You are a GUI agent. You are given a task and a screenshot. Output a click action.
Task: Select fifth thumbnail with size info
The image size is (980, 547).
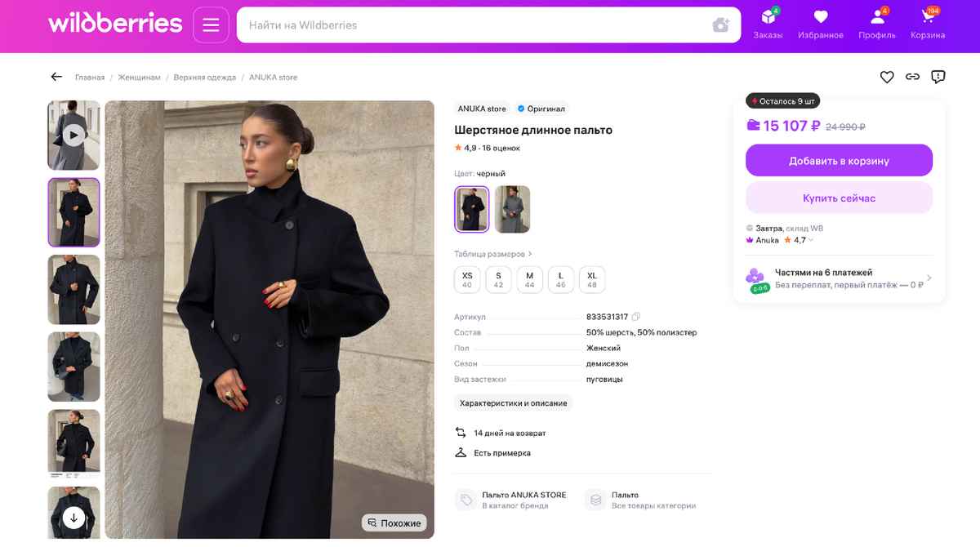pos(73,444)
